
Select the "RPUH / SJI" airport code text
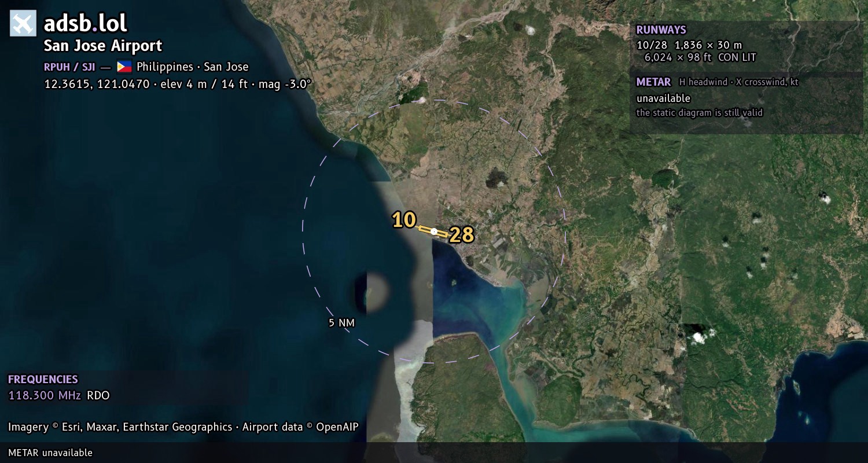69,67
